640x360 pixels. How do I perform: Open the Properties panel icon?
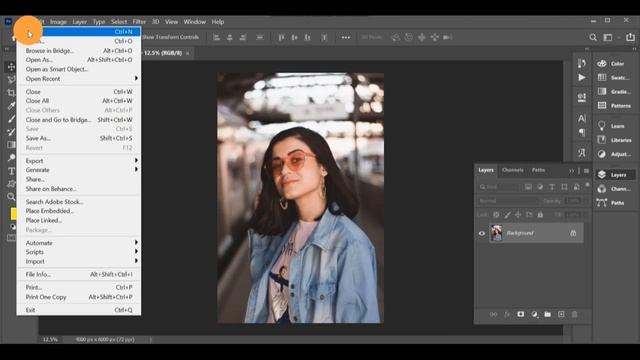tap(582, 97)
